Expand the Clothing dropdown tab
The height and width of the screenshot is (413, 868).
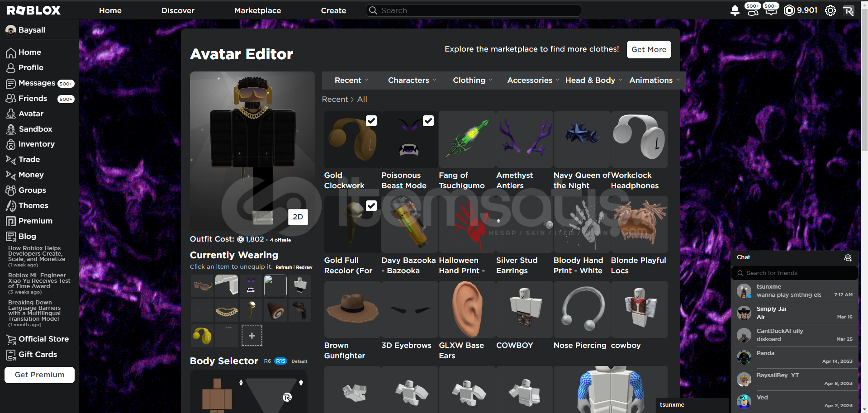(x=473, y=80)
